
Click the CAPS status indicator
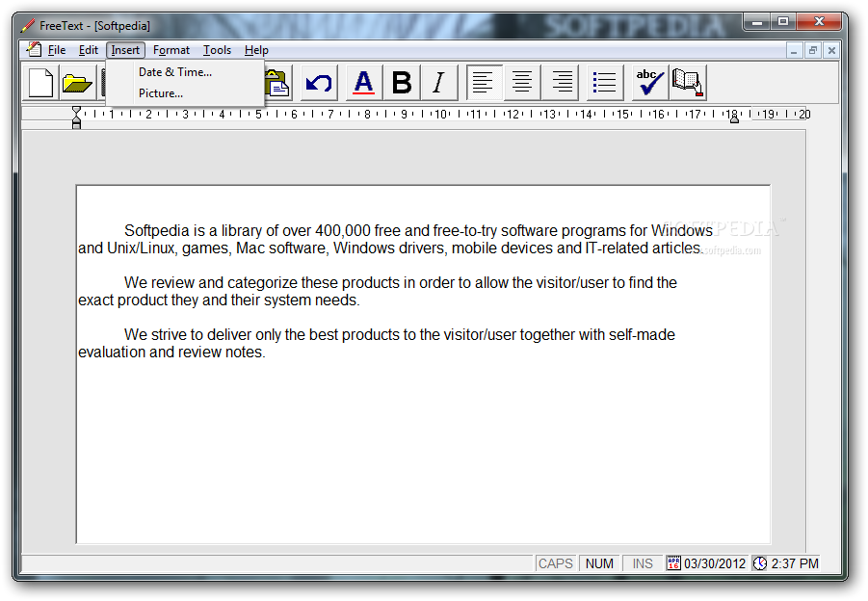(555, 563)
